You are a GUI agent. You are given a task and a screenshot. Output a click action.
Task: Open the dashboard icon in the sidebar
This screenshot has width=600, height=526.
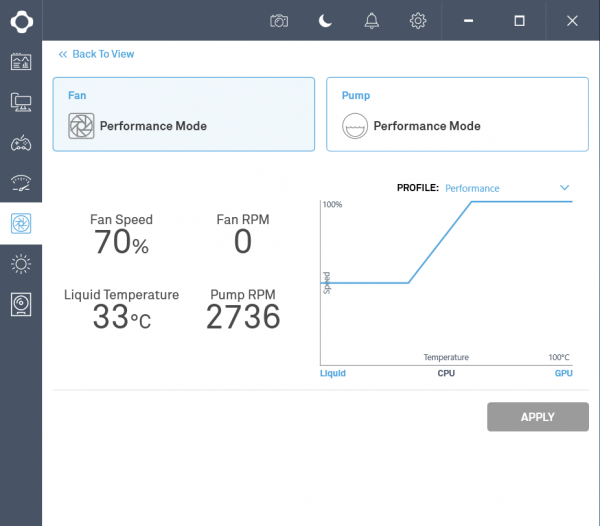coord(21,62)
